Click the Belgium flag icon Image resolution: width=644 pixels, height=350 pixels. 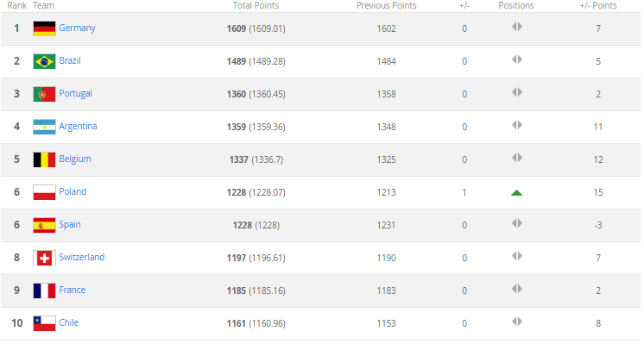click(44, 159)
